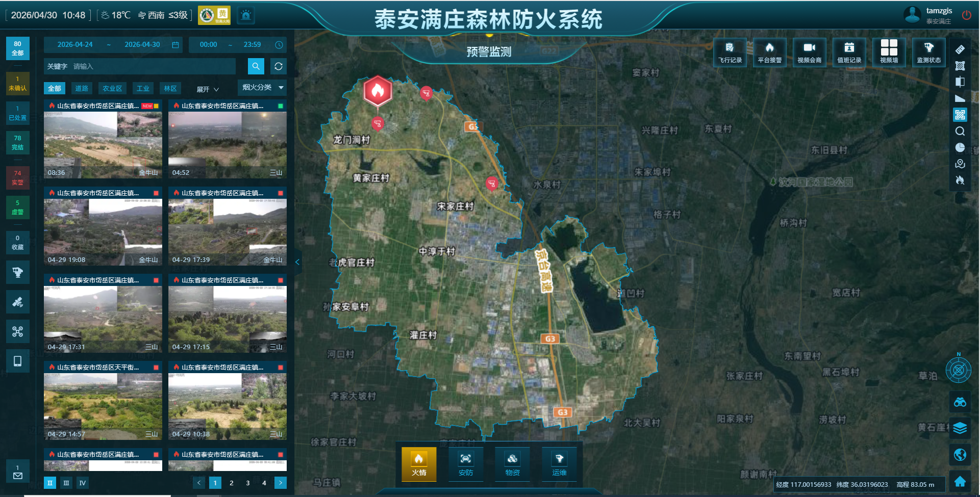
Task: Open the binoculars view tool
Action: [960, 402]
